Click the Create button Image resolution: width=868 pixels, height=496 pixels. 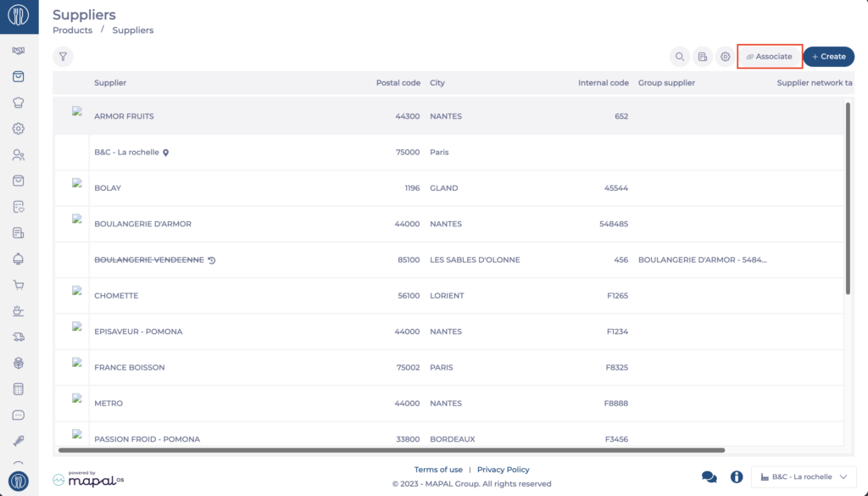click(829, 57)
